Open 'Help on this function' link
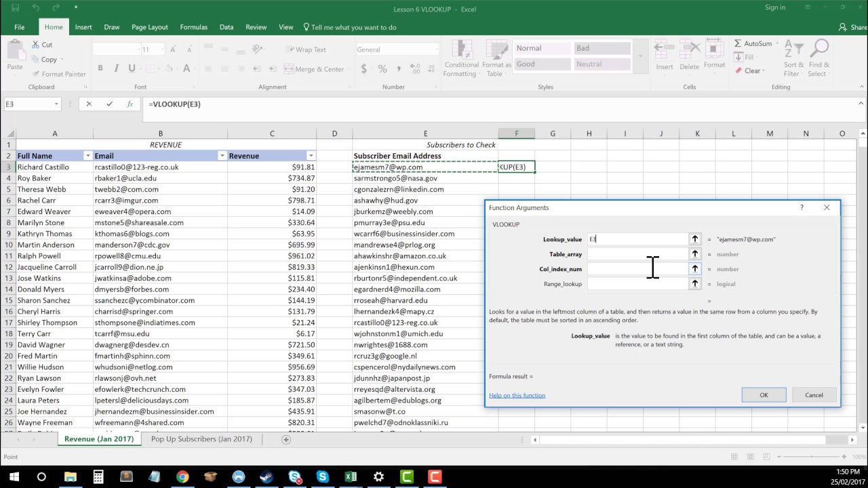 517,395
